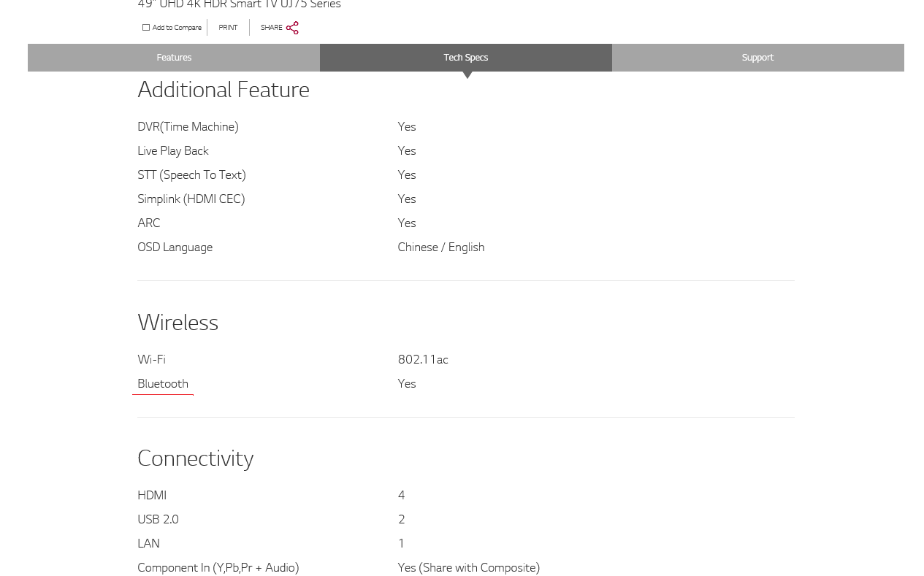Click the Component In (Y,Pb,Pr + Audio) label
Viewport: 924px width, 576px height.
218,568
